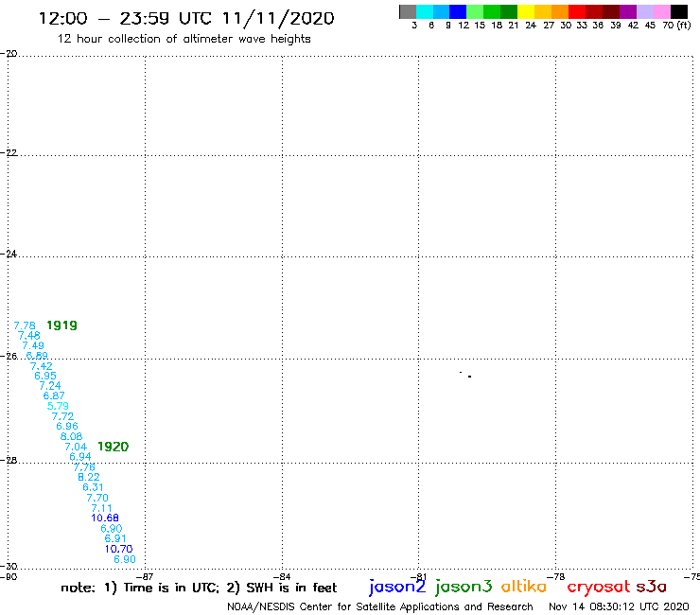700x615 pixels.
Task: Click the wave height value '6.91'
Action: (x=115, y=538)
